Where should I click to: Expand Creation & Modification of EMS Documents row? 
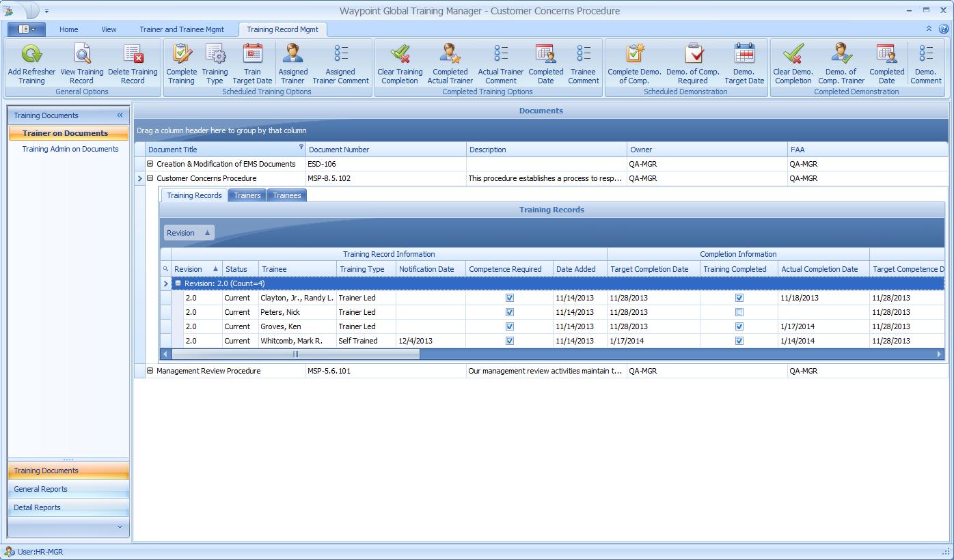(150, 164)
